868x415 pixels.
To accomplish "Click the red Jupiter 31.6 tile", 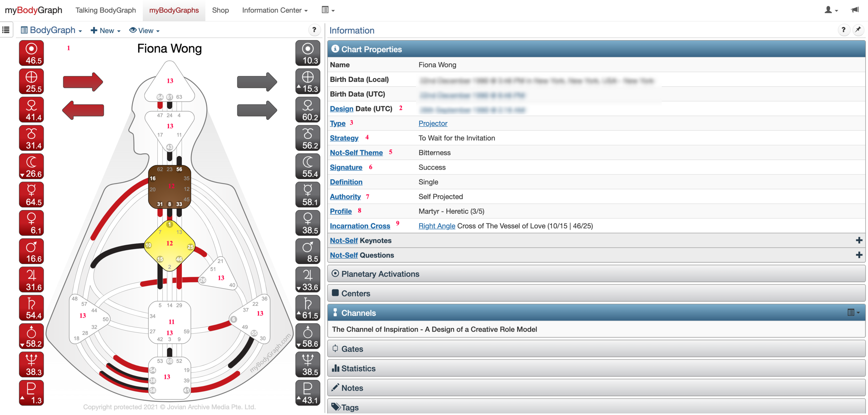I will pos(31,279).
